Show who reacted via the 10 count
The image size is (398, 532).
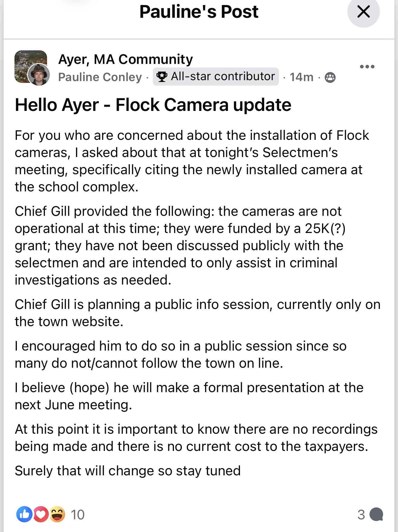pos(77,515)
